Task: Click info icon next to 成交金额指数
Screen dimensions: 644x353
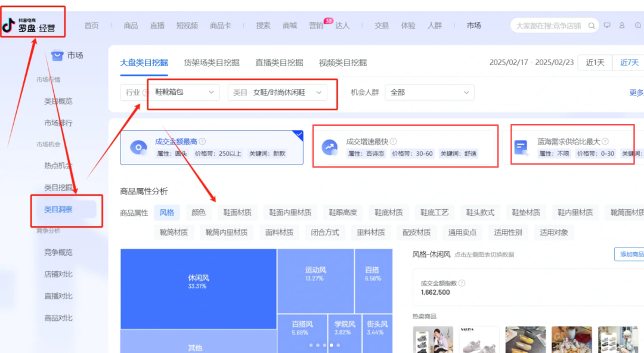Action: (x=462, y=283)
